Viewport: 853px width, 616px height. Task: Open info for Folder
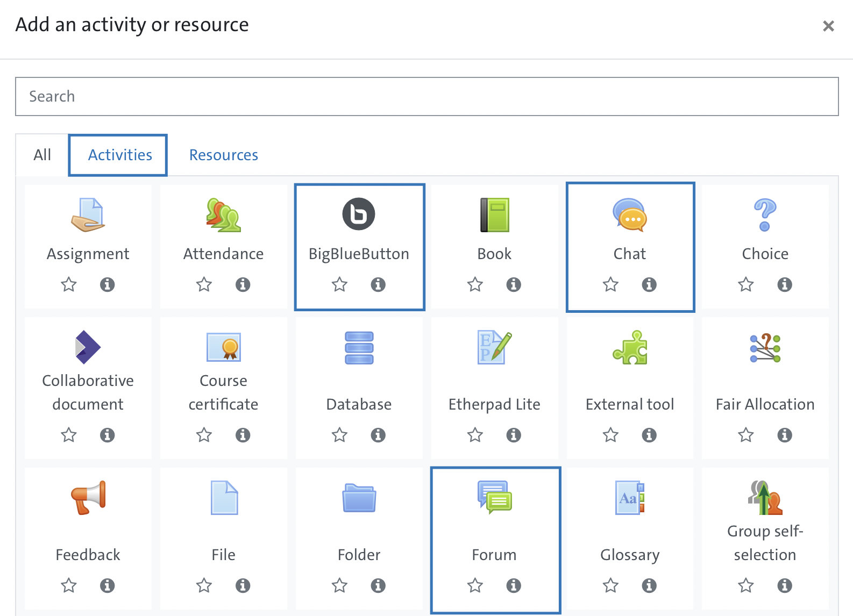[378, 585]
